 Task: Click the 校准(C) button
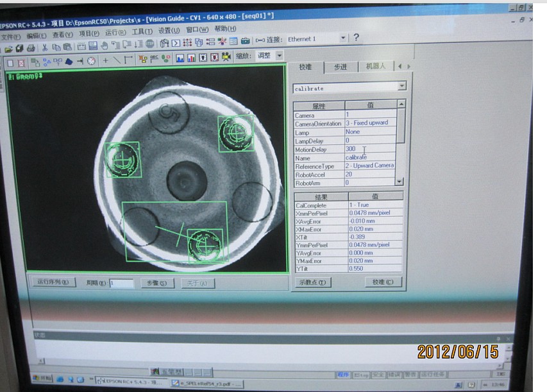(x=383, y=282)
